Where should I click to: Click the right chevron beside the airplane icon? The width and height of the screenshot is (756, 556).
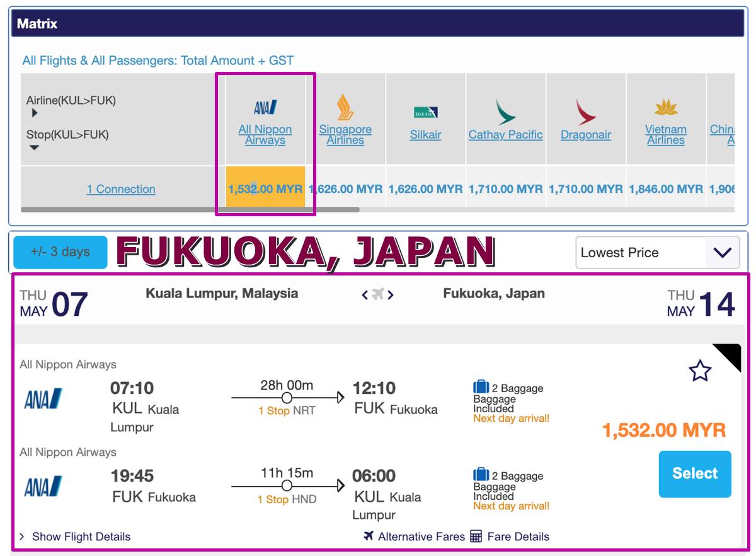coord(391,294)
